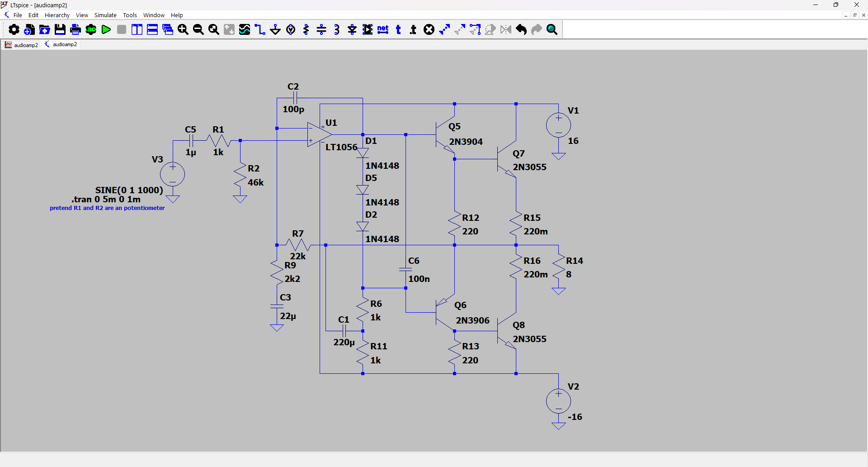
Task: Click the V1 voltage value 16
Action: (x=573, y=141)
